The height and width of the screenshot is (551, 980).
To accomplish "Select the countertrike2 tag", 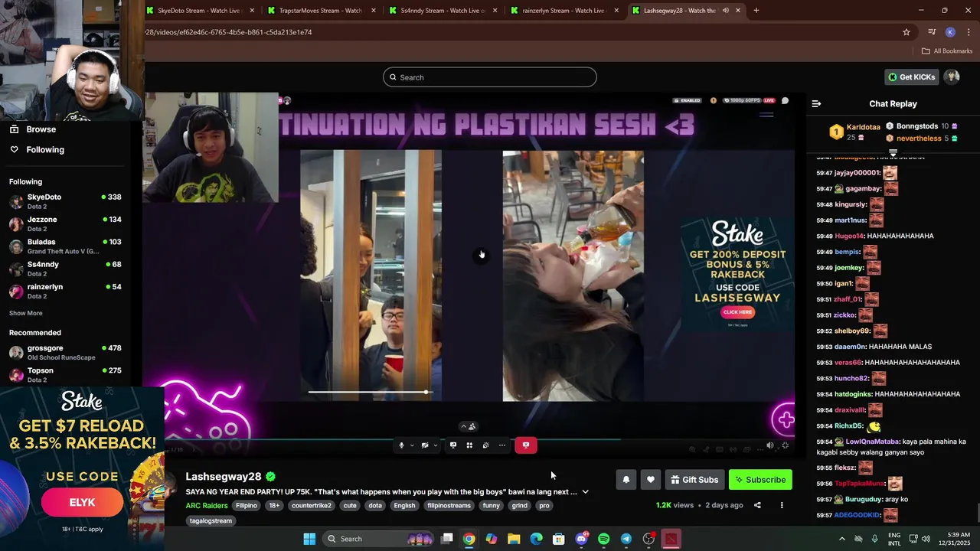I will (311, 506).
